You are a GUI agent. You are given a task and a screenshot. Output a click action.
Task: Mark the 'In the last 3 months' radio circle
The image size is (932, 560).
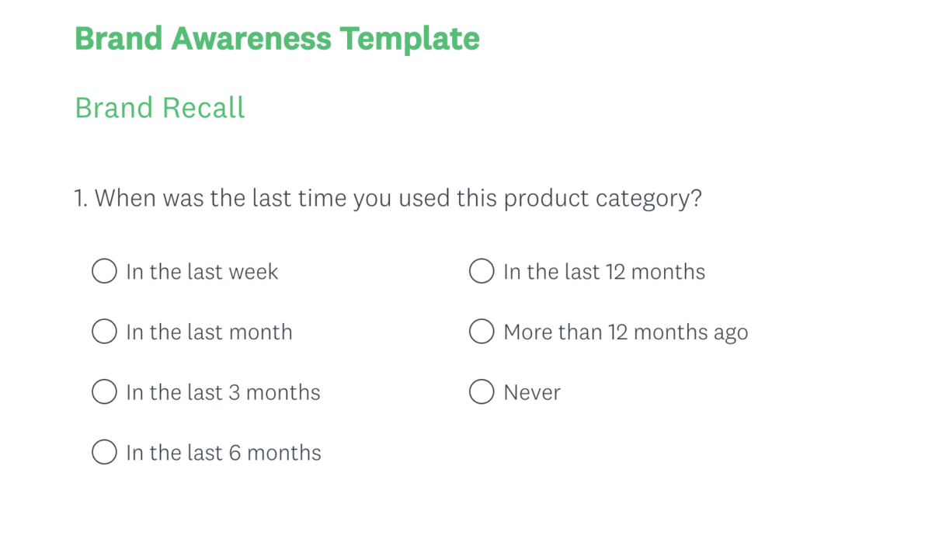104,392
